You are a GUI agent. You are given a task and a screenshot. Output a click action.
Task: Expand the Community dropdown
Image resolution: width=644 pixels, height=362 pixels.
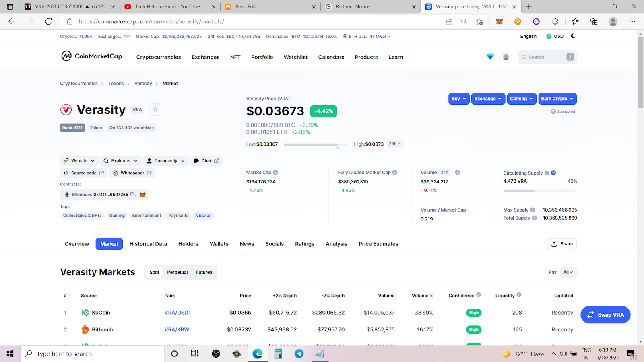(166, 161)
